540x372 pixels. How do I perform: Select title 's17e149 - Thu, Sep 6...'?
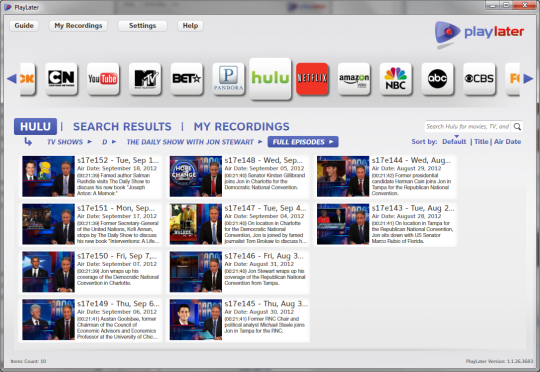pos(118,304)
